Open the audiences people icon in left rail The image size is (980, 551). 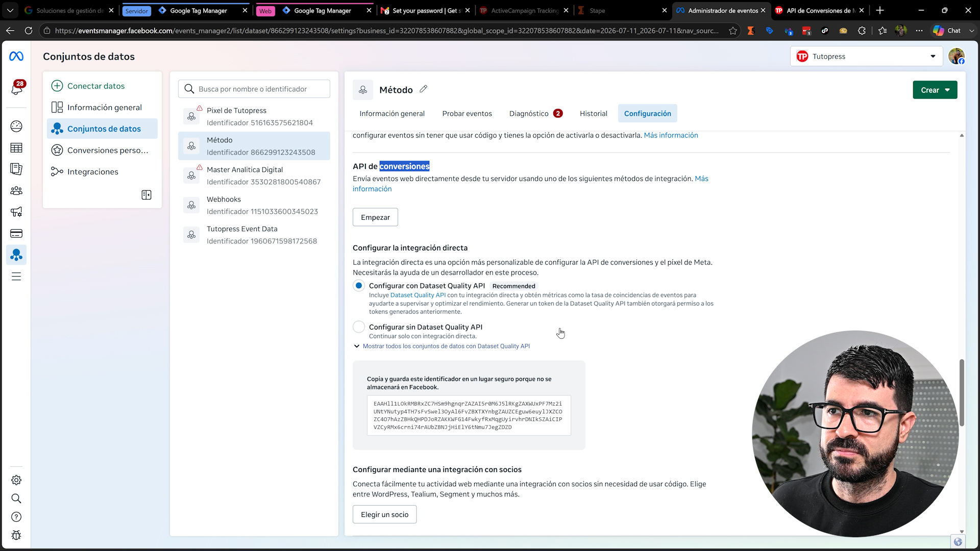(16, 191)
